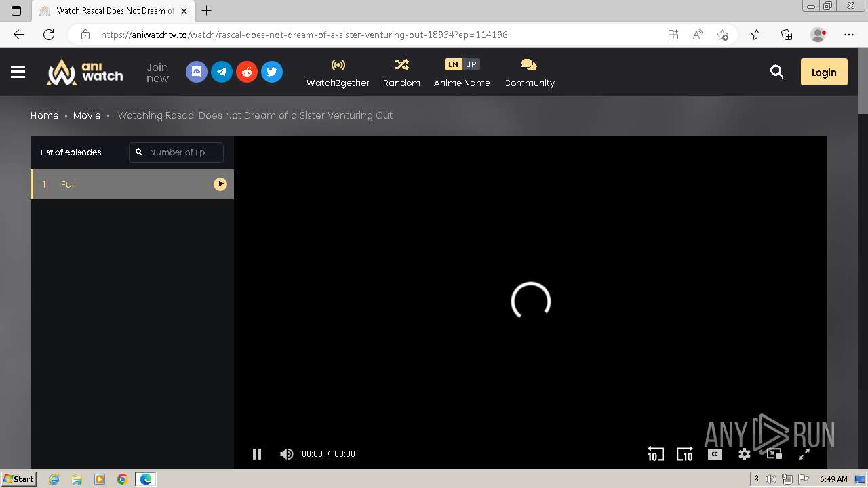Go to a Random anime
Image resolution: width=868 pixels, height=488 pixels.
(401, 73)
